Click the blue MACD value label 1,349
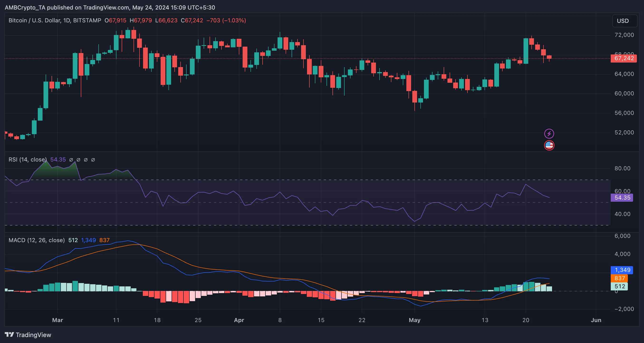 point(622,270)
